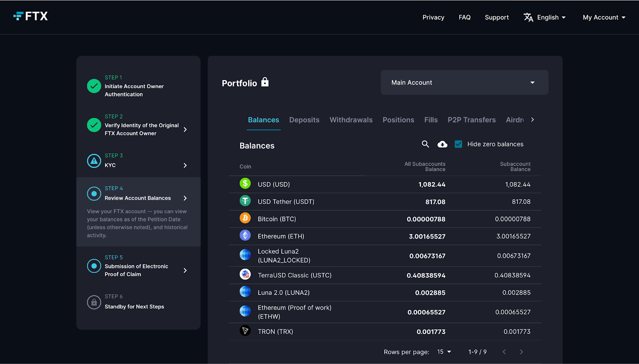
Task: Change rows per page value 15
Action: point(444,352)
